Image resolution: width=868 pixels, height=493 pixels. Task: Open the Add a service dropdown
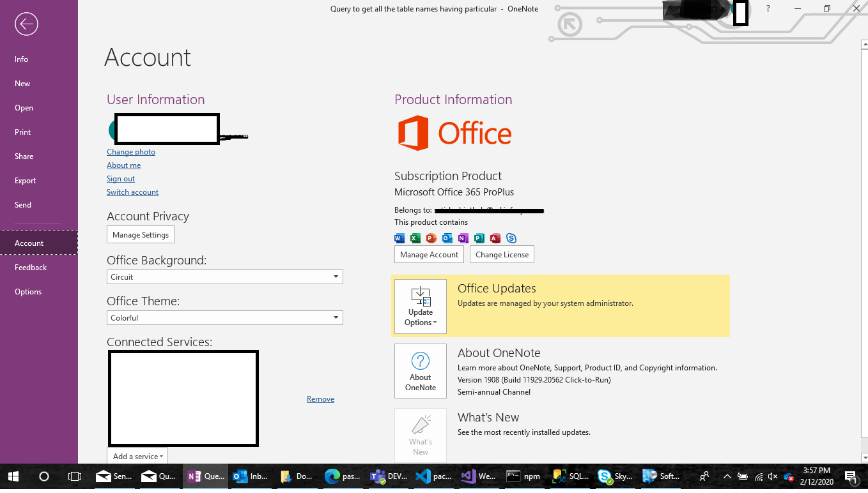pos(137,456)
